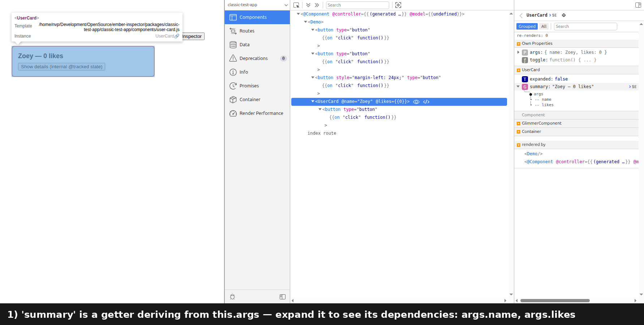This screenshot has width=644, height=325.
Task: Click the P badge icon of args property
Action: click(525, 53)
